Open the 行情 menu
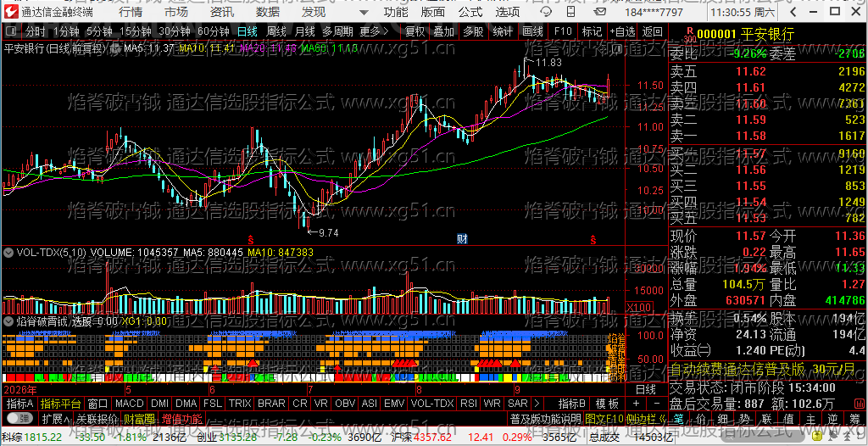Image resolution: width=868 pixels, height=446 pixels. [131, 12]
